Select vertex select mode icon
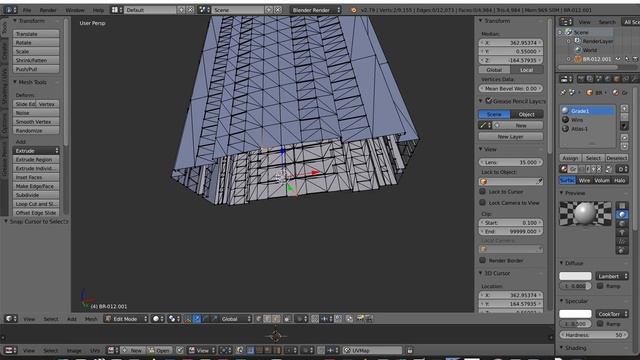Viewport: 640px width, 360px height. [259, 319]
